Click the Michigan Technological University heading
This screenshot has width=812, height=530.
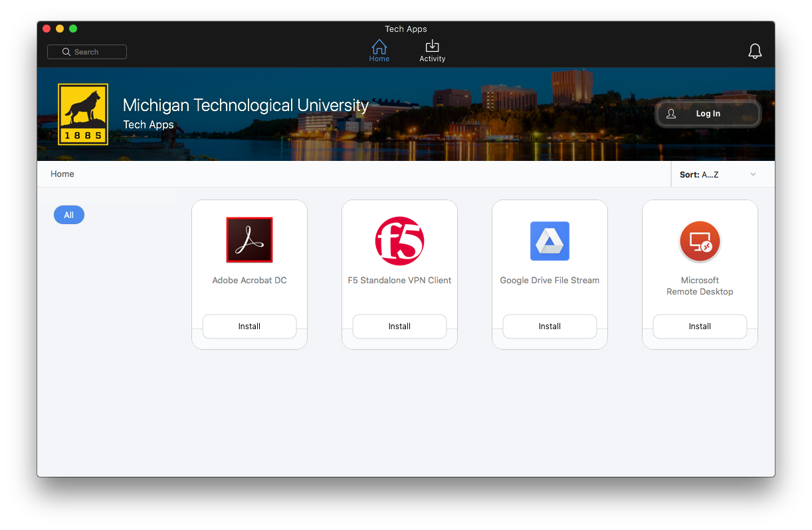(x=246, y=106)
